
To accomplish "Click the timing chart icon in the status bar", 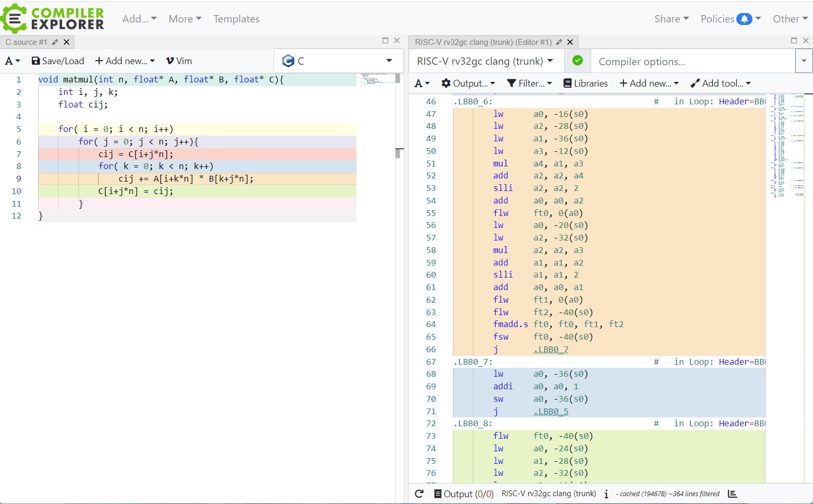I will (733, 494).
